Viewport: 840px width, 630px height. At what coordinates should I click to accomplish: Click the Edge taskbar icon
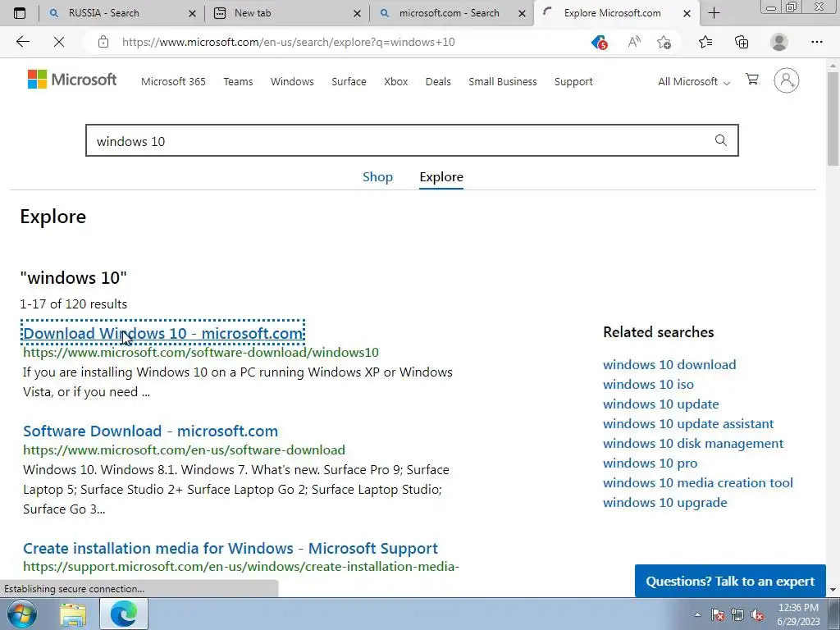[124, 614]
